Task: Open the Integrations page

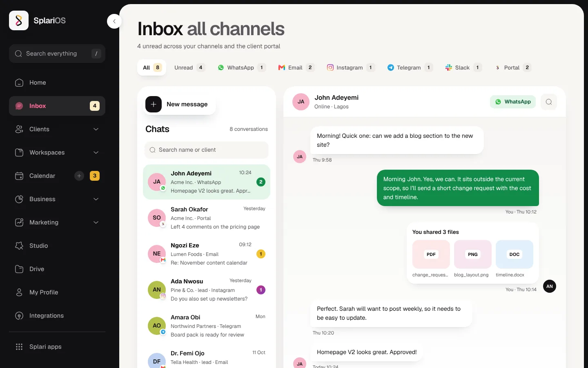Action: point(57,316)
